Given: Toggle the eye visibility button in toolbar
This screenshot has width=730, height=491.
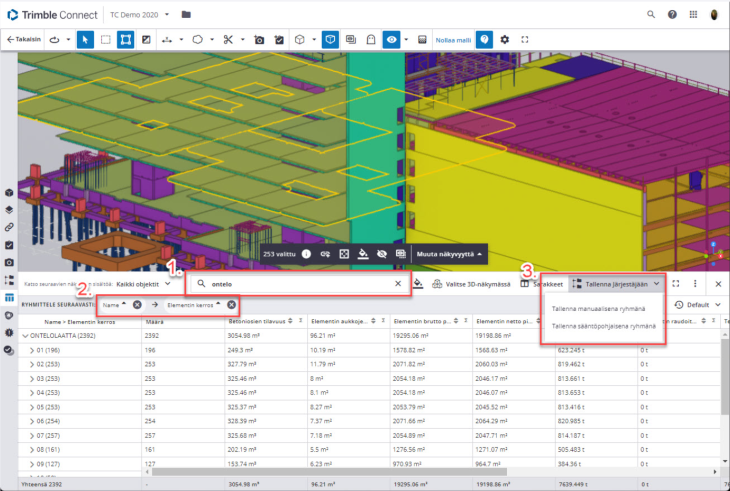Looking at the screenshot, I should click(392, 39).
